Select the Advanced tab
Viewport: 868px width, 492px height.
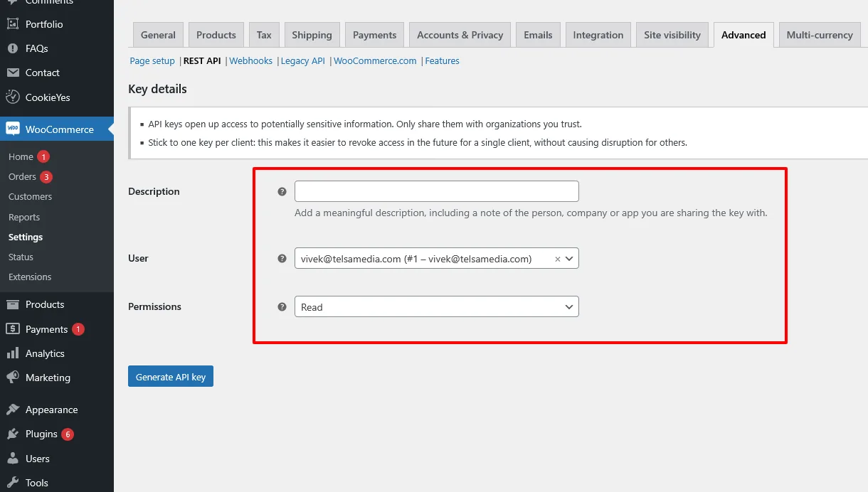[743, 35]
